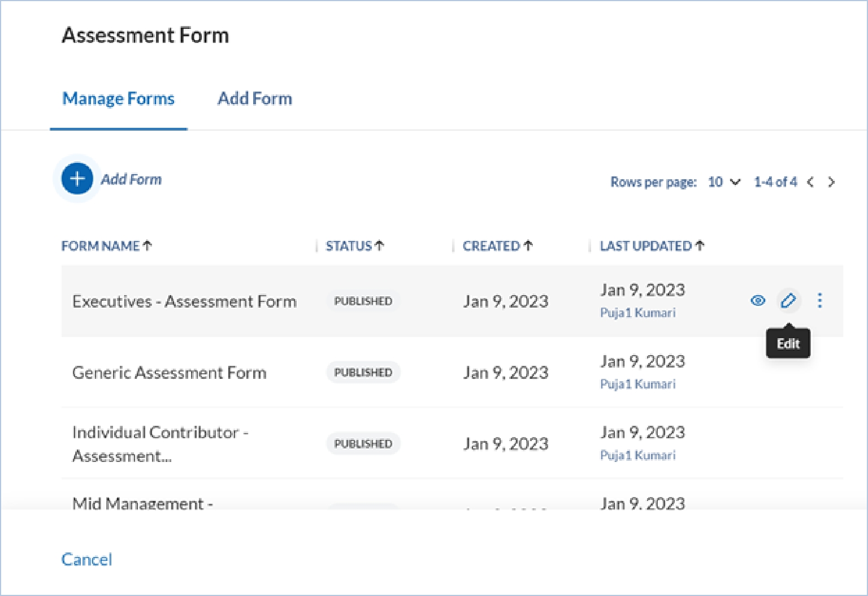Open Puja1 Kumari link in Generic row

637,384
